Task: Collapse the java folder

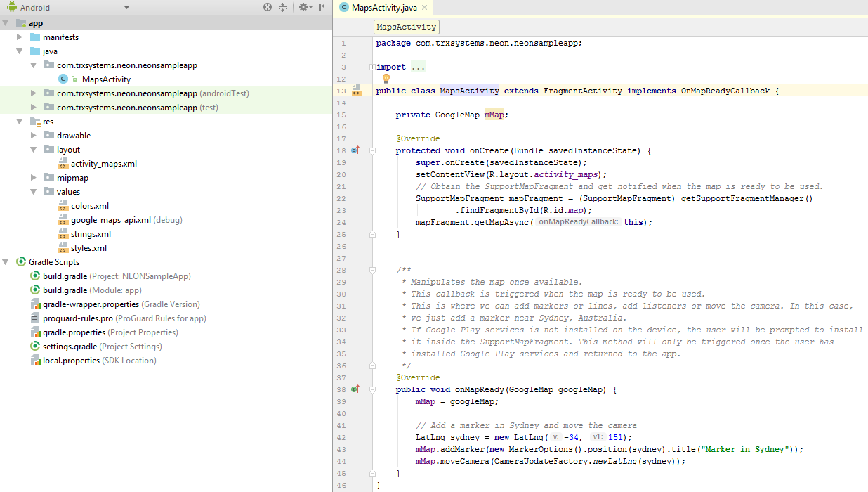Action: pos(20,51)
